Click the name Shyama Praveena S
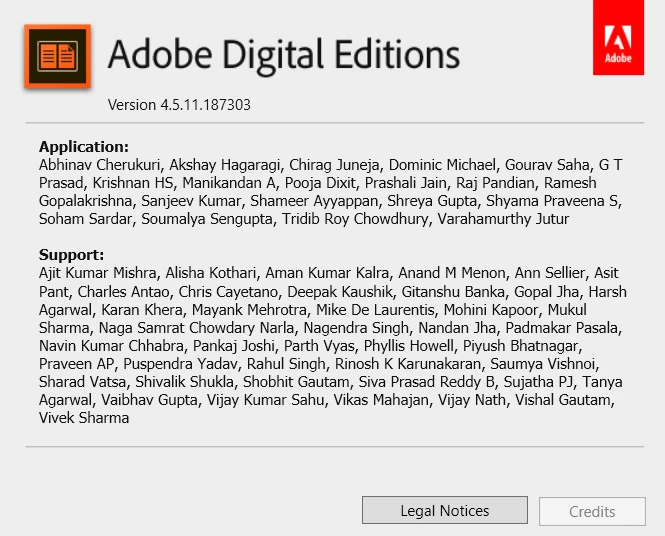The width and height of the screenshot is (665, 536). 552,201
